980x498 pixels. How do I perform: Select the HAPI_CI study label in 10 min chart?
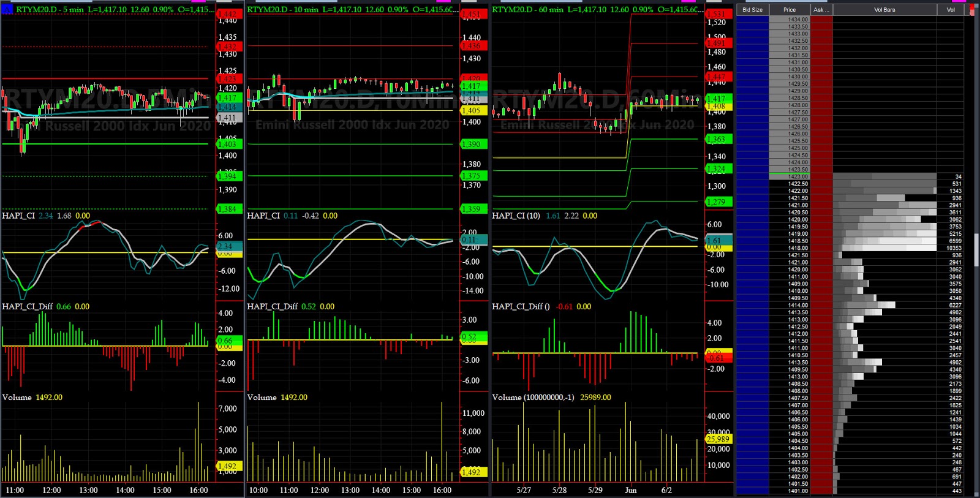pos(263,216)
